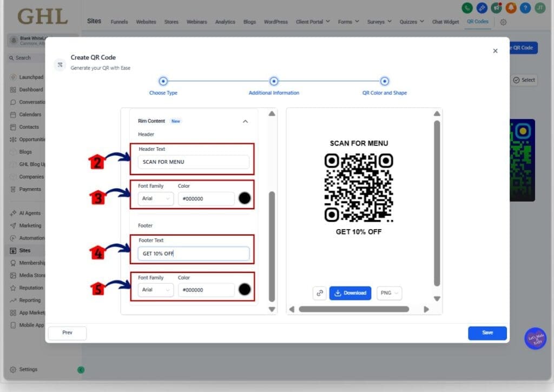Click the footer color black swatch
Viewport: 554px width, 392px height.
click(245, 290)
